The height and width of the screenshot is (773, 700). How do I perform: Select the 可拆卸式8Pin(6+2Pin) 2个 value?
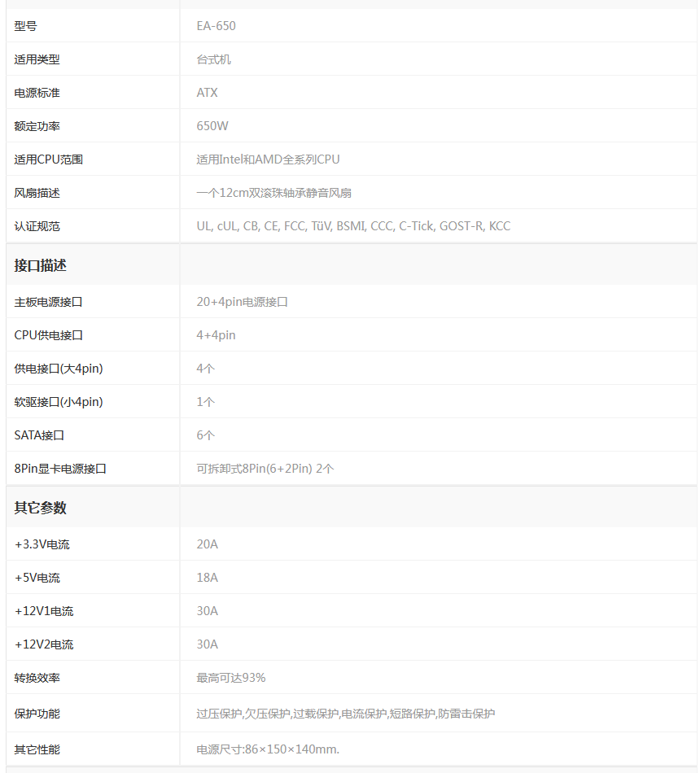pos(265,469)
